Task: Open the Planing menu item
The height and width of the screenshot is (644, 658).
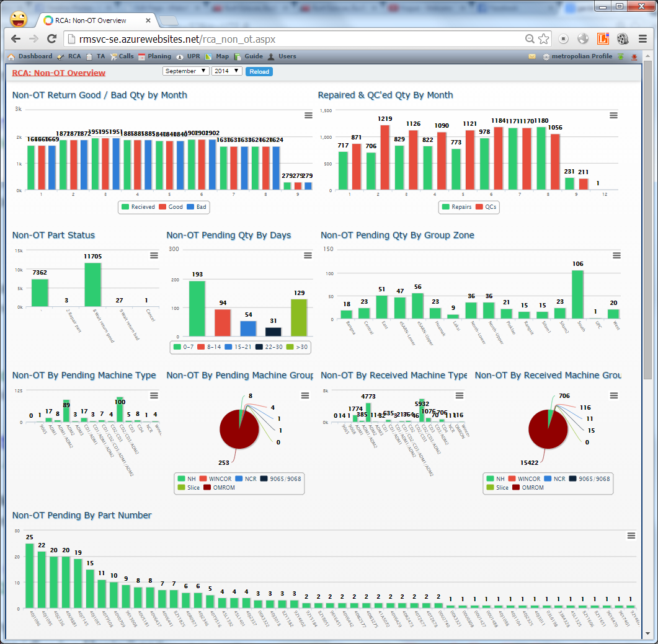Action: [x=155, y=56]
